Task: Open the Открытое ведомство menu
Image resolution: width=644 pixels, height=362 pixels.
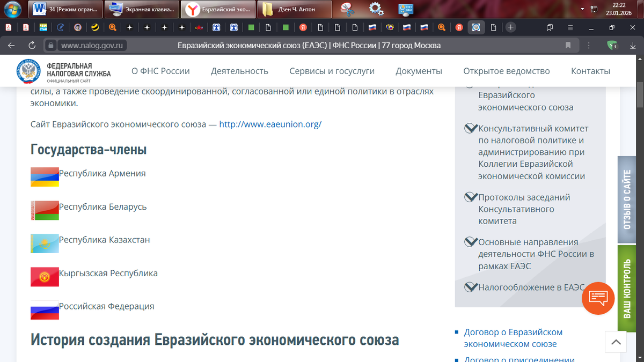Action: [x=507, y=71]
